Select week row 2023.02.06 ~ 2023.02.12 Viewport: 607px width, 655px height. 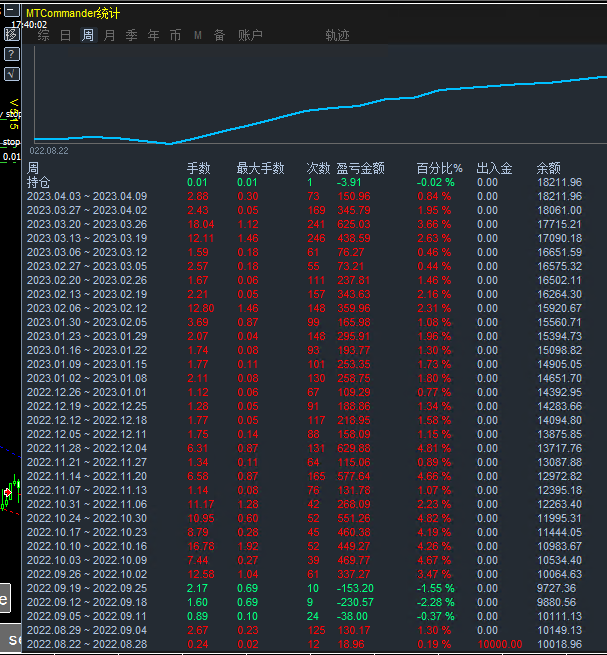pyautogui.click(x=304, y=308)
